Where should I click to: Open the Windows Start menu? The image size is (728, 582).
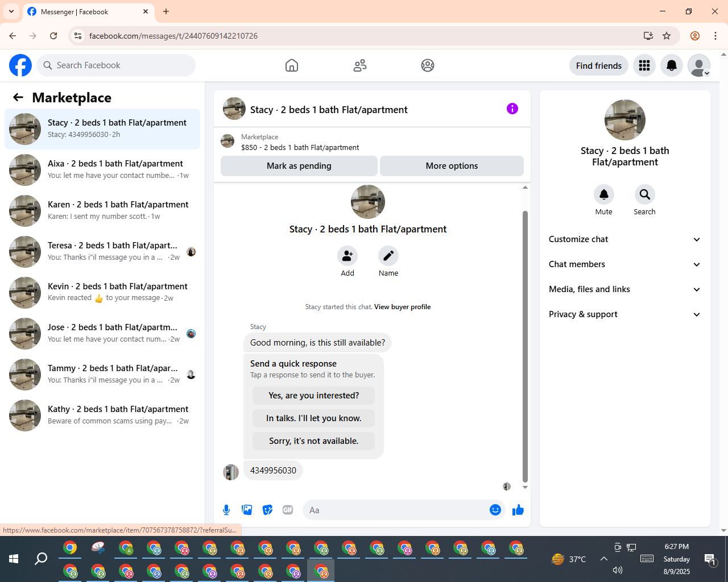pos(14,559)
